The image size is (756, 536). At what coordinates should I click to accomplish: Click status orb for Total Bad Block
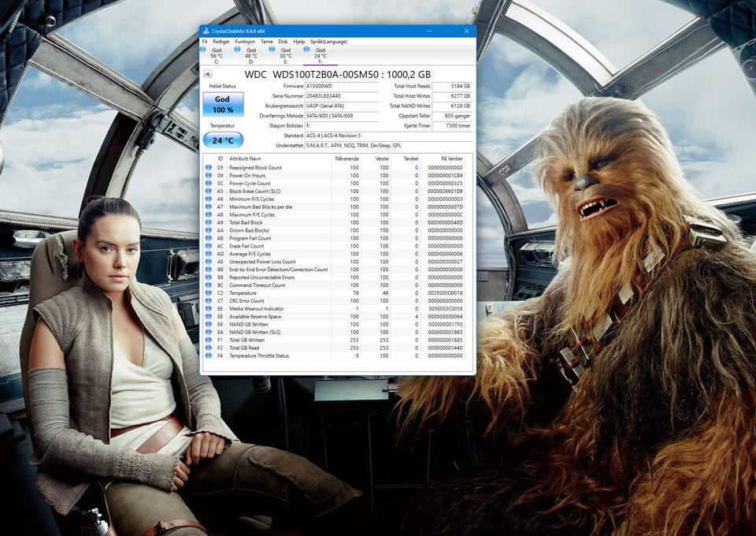click(x=208, y=222)
